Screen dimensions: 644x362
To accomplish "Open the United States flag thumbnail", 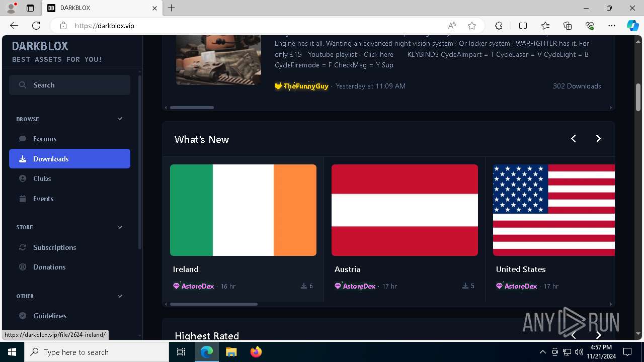I will [554, 210].
